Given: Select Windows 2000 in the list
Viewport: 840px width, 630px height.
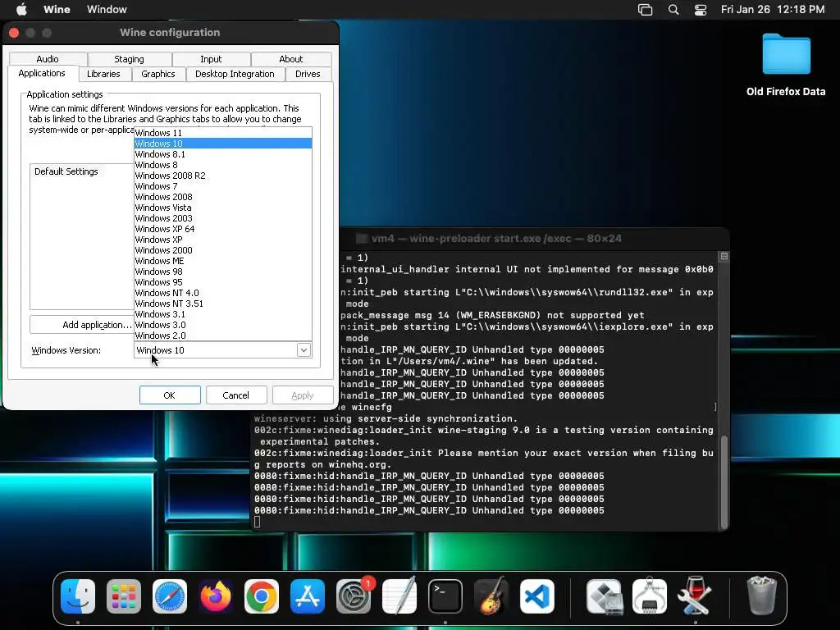Looking at the screenshot, I should (223, 250).
